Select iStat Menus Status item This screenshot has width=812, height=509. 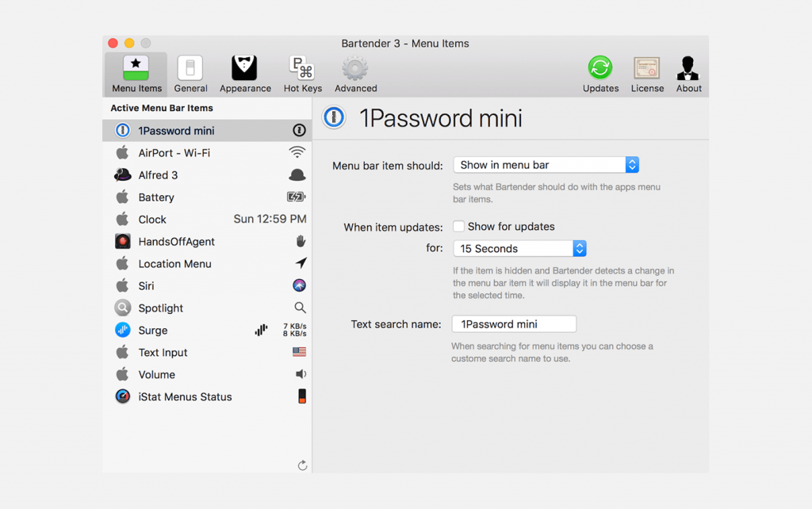click(207, 396)
